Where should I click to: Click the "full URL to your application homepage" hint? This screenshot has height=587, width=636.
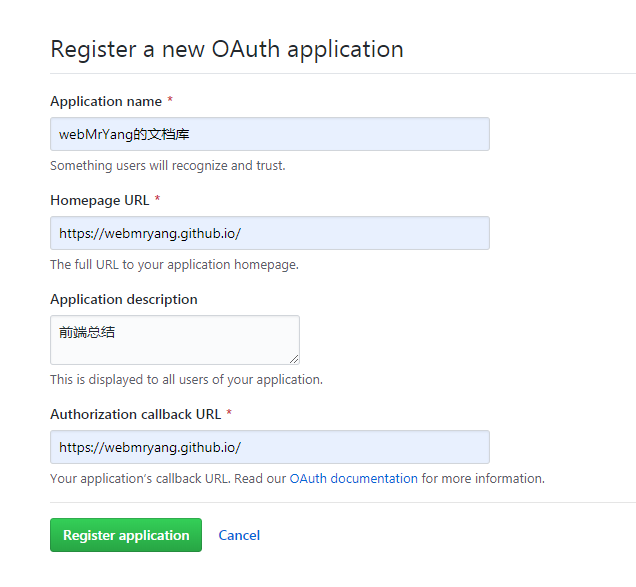(174, 265)
